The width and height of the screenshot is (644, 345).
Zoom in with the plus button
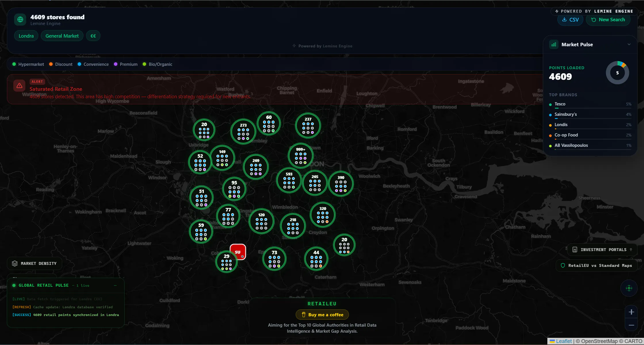pos(631,312)
